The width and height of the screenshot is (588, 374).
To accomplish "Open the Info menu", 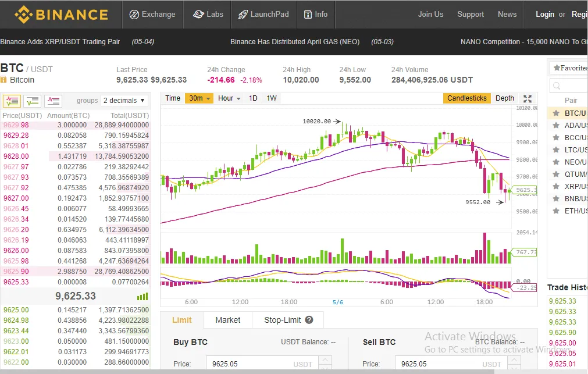I will click(x=315, y=15).
